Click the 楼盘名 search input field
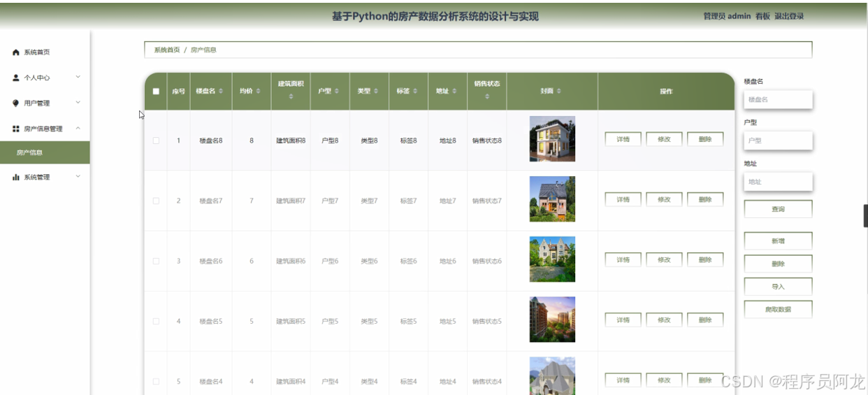 click(x=778, y=100)
